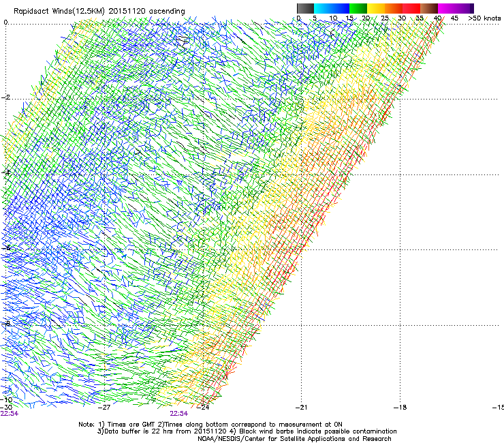Click the title 'Rapidscat Winds(12.5KM) 20151120 ascending'
The image size is (504, 443).
(x=99, y=12)
